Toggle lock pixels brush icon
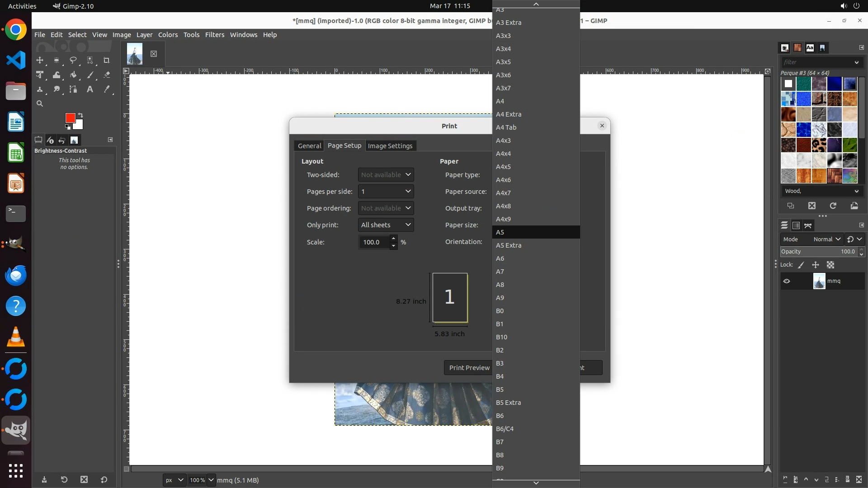This screenshot has height=488, width=868. coord(801,265)
